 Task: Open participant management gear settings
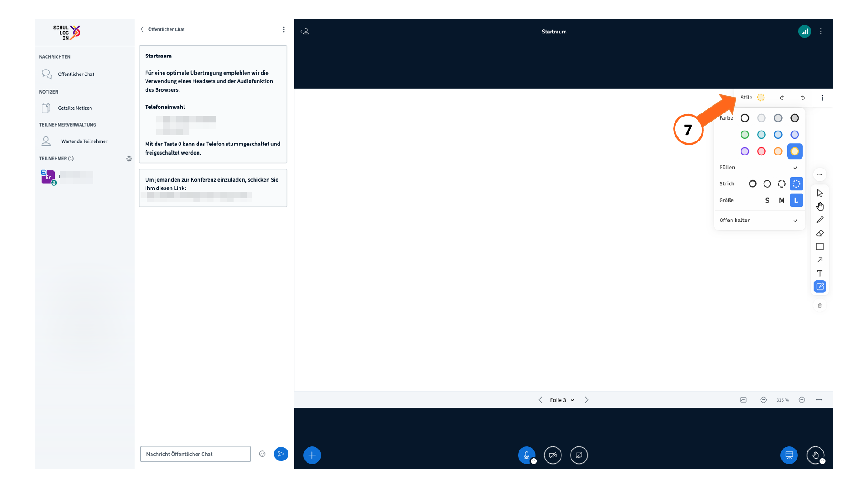[129, 159]
